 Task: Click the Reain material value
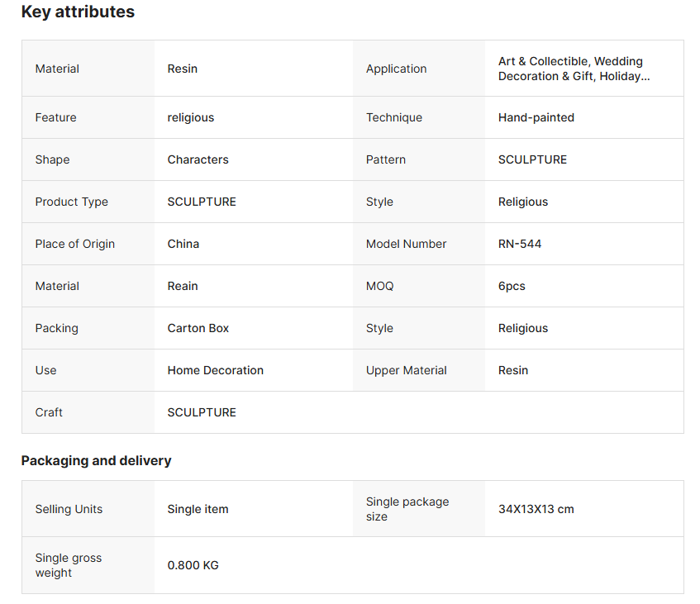pos(182,286)
